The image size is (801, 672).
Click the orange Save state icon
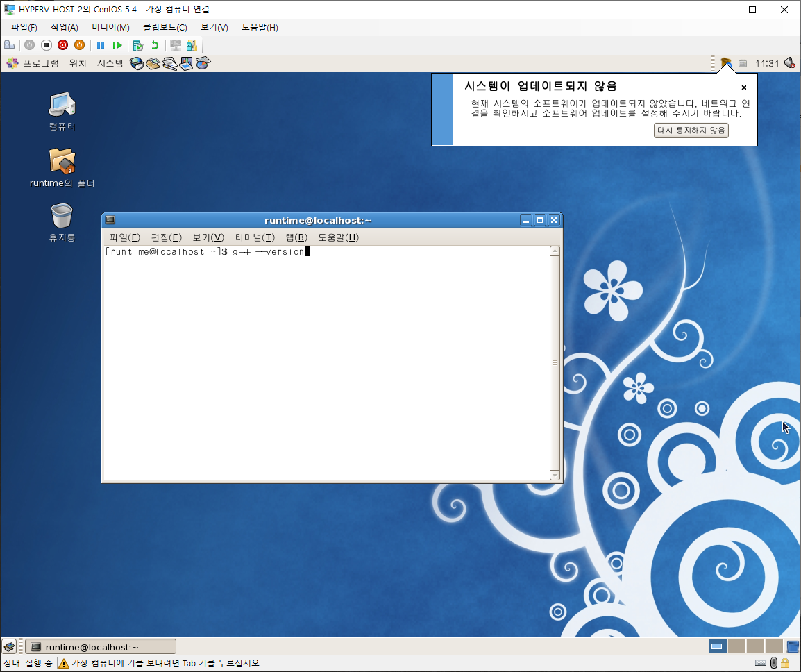point(79,45)
